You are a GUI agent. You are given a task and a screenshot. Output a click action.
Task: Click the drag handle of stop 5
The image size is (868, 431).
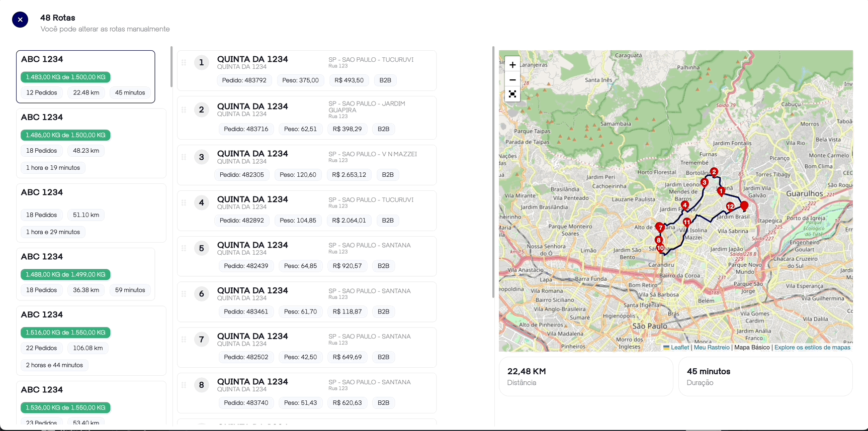[x=184, y=248]
